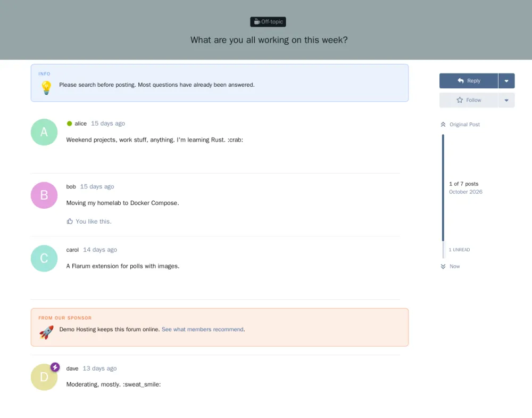The width and height of the screenshot is (532, 418).
Task: Open the alice username link
Action: pyautogui.click(x=80, y=124)
